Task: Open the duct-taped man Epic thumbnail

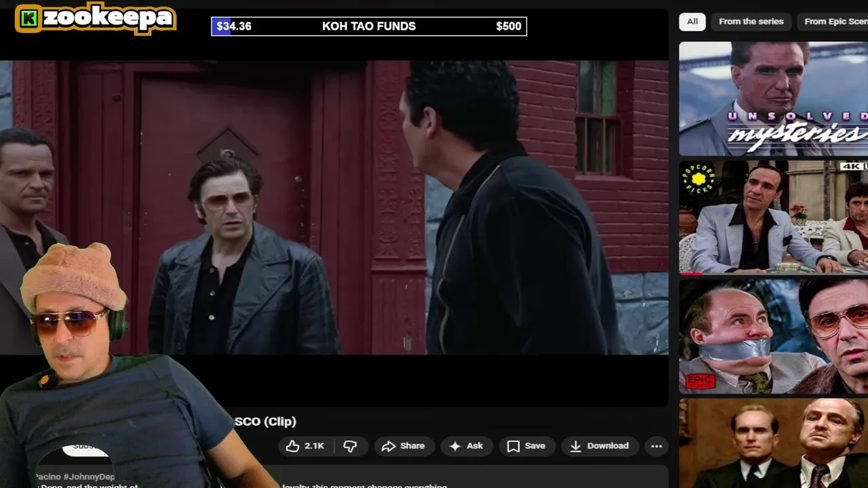Action: point(773,336)
